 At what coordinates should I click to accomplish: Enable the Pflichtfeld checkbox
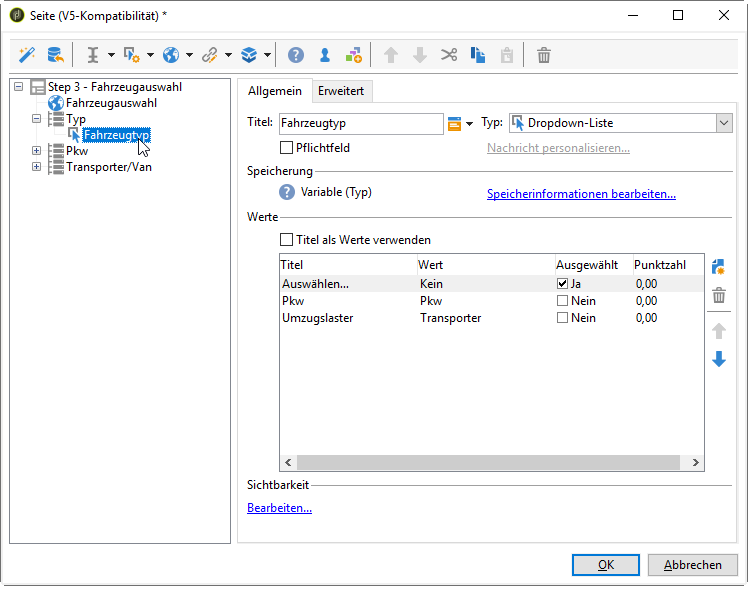click(x=286, y=148)
